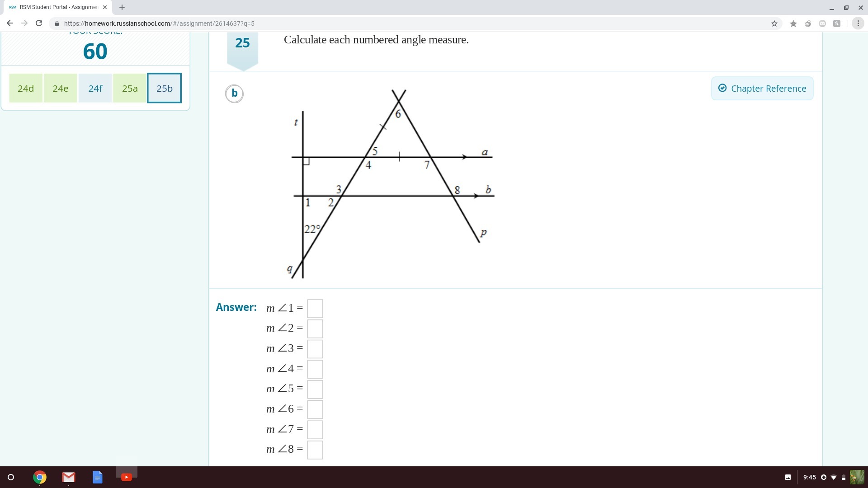
Task: Click the browser reload icon
Action: click(x=39, y=23)
